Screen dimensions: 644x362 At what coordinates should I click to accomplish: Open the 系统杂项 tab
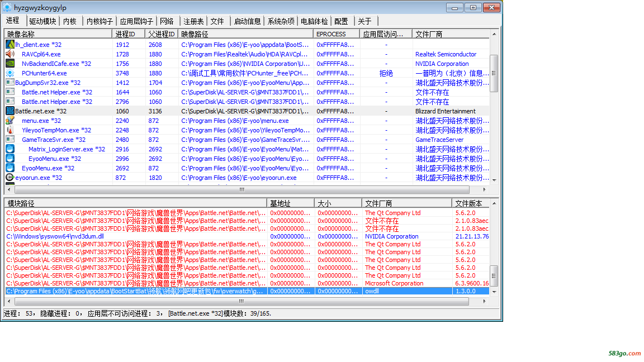tap(281, 21)
